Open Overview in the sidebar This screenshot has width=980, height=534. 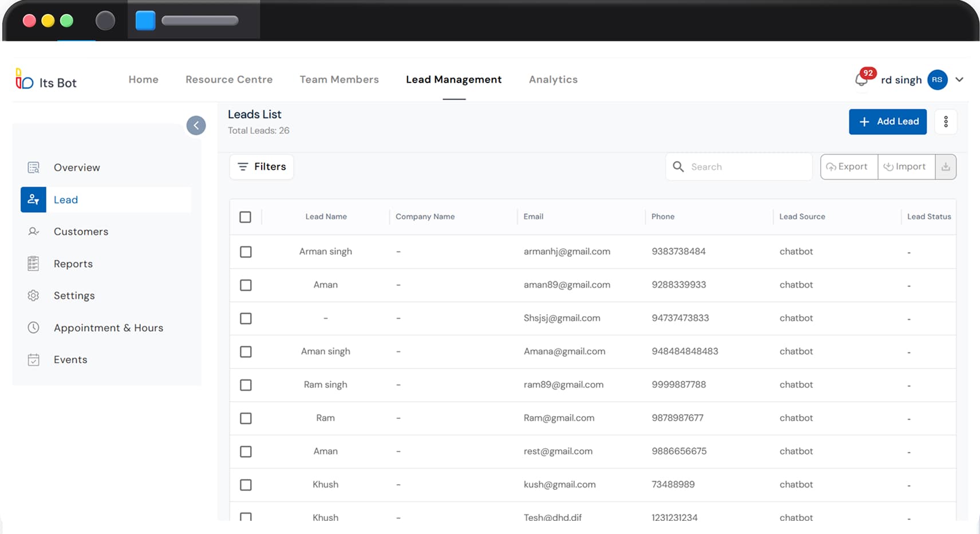[x=77, y=167]
